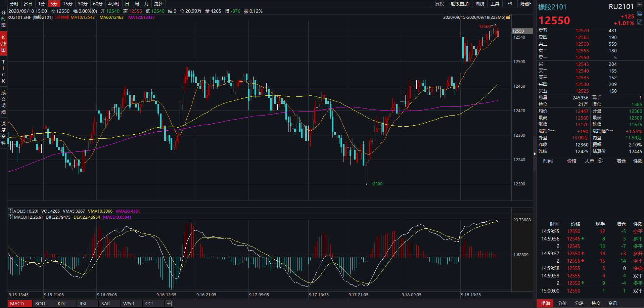Click the F9 button
The width and height of the screenshot is (644, 308).
(510, 4)
